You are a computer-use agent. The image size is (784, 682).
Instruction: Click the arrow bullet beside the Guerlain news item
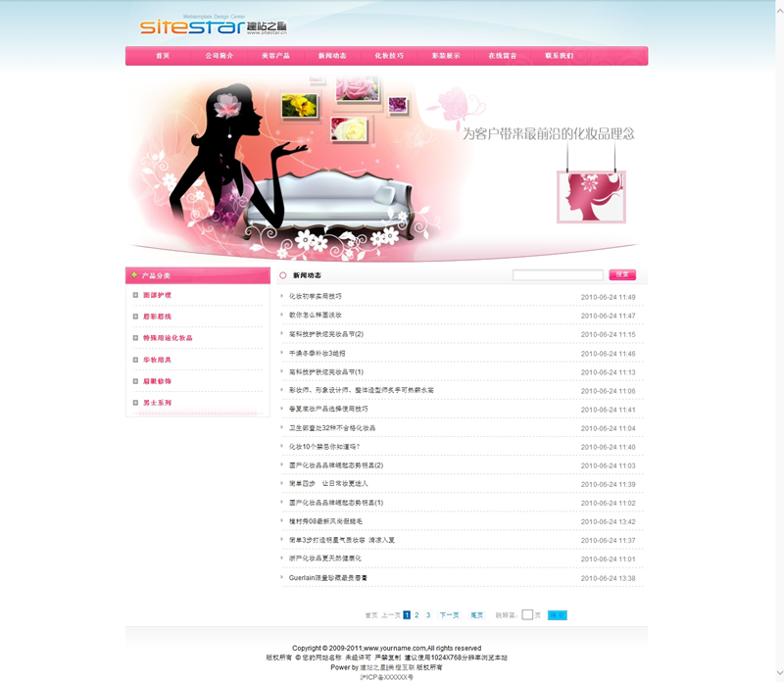coord(282,577)
